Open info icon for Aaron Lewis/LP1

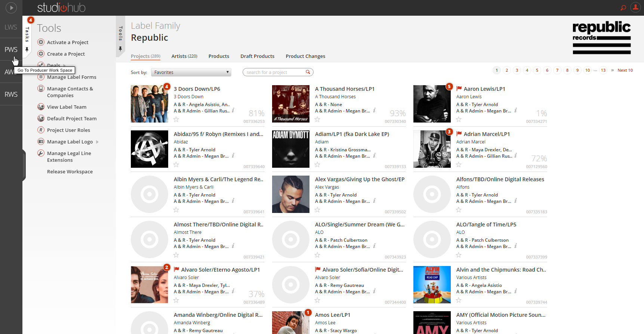pyautogui.click(x=516, y=110)
